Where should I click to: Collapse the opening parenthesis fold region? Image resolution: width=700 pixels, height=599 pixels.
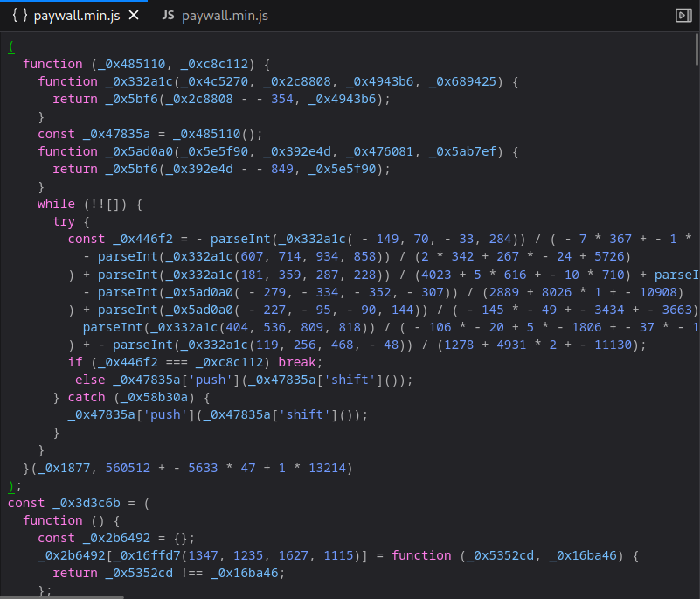12,46
